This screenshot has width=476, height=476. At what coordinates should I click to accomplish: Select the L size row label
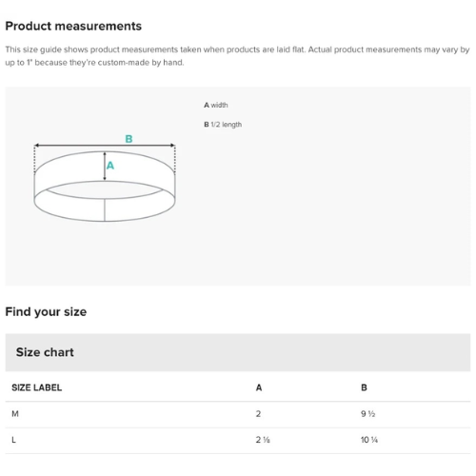(13, 440)
